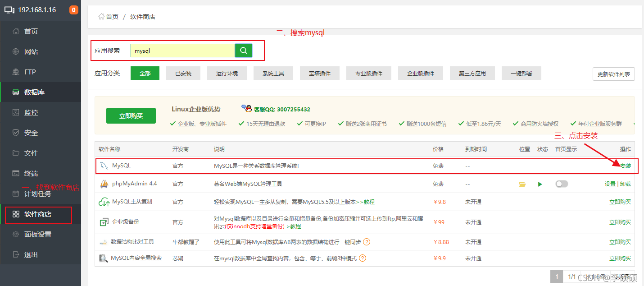Click 客服QQ: 3007255432 text
Viewport: 644px width, 286px height.
click(x=282, y=109)
